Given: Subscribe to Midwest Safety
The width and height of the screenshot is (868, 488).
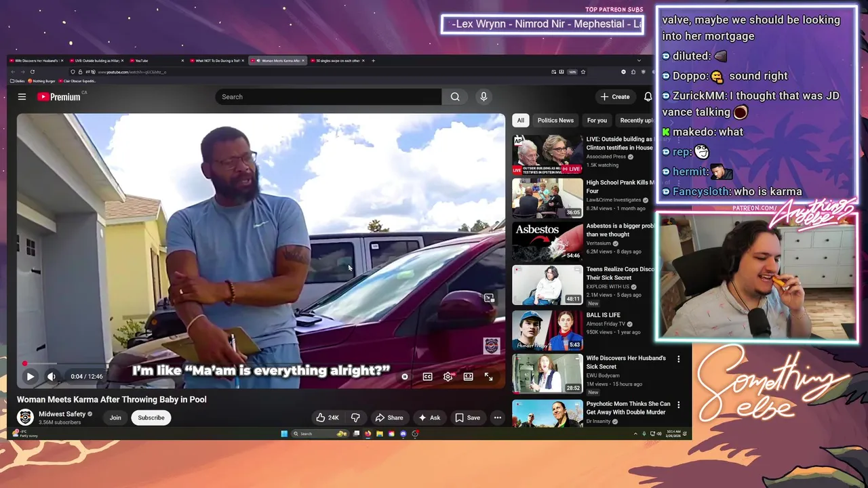Looking at the screenshot, I should click(151, 418).
